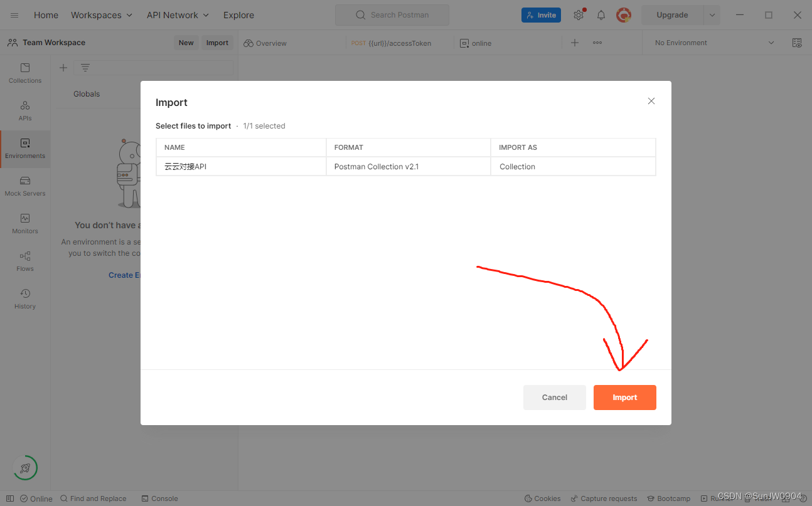Screen dimensions: 812x506
Task: Open the user avatar menu
Action: pos(624,15)
